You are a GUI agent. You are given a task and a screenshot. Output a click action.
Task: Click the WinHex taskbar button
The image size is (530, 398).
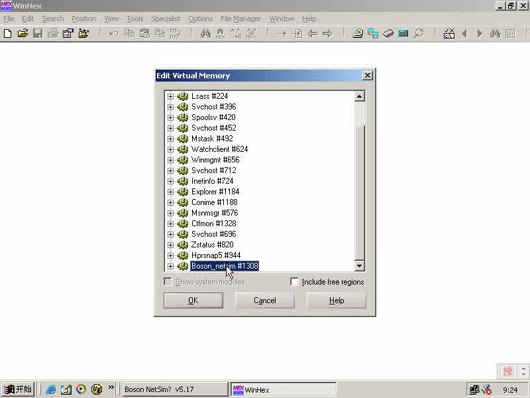click(283, 390)
